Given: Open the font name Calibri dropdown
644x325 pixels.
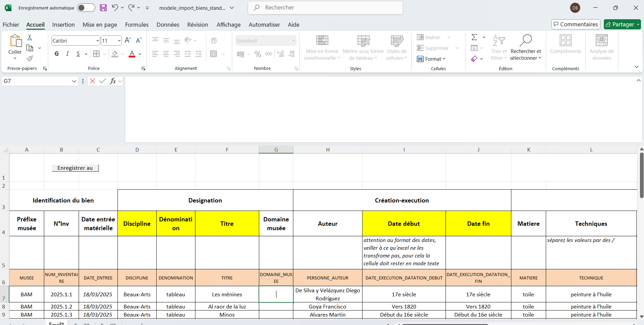Looking at the screenshot, I should coord(98,41).
